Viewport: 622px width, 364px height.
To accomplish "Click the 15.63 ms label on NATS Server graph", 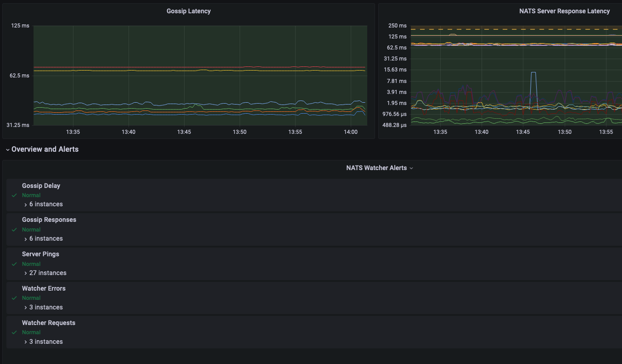I will (396, 70).
